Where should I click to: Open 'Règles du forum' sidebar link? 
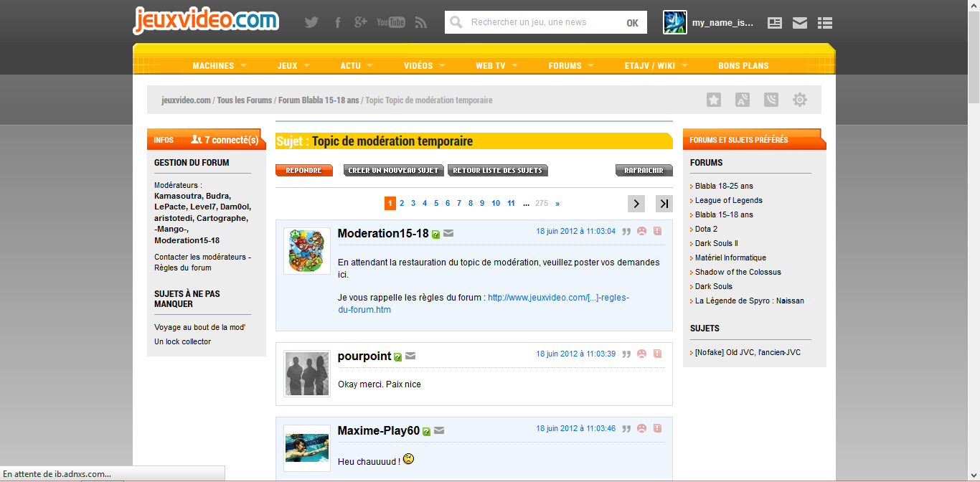183,268
